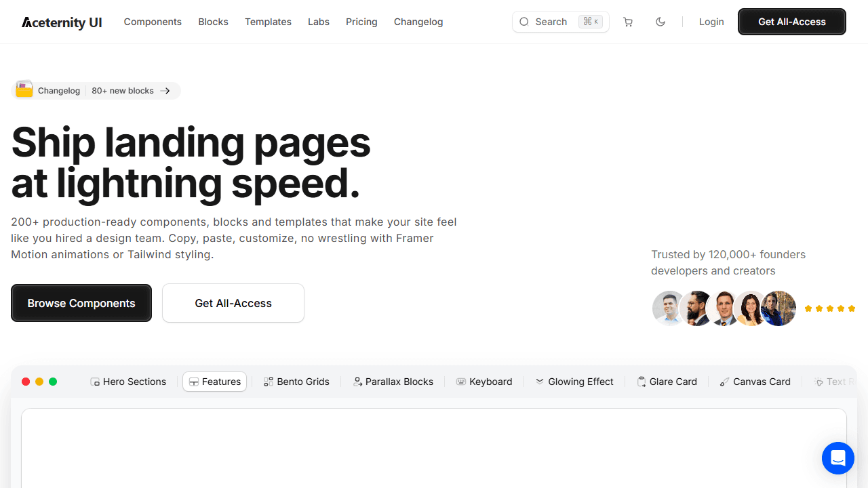Screen dimensions: 868x488
Task: Open the Components nav menu
Action: tap(153, 22)
